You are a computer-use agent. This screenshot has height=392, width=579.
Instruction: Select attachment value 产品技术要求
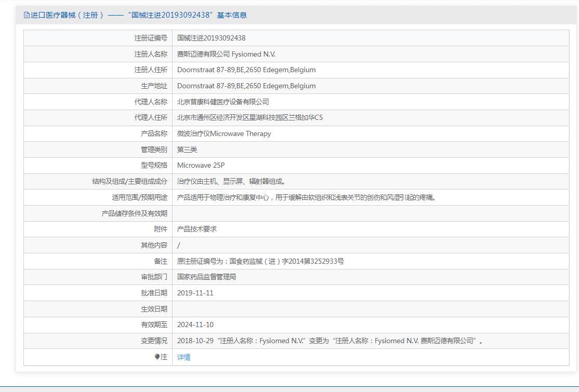(197, 229)
